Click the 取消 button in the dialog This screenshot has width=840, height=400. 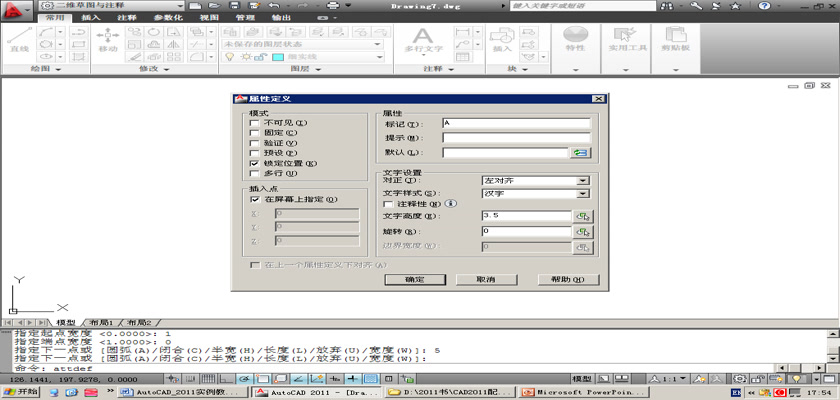click(x=486, y=280)
